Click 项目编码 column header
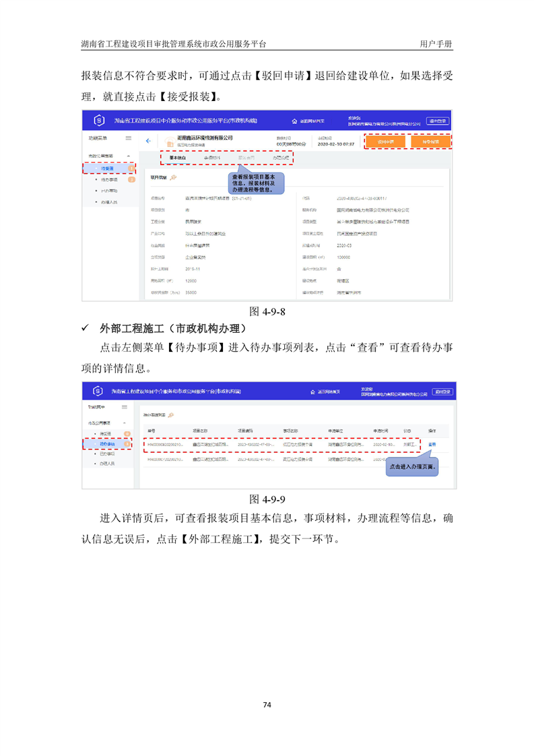534x756 pixels. (245, 431)
